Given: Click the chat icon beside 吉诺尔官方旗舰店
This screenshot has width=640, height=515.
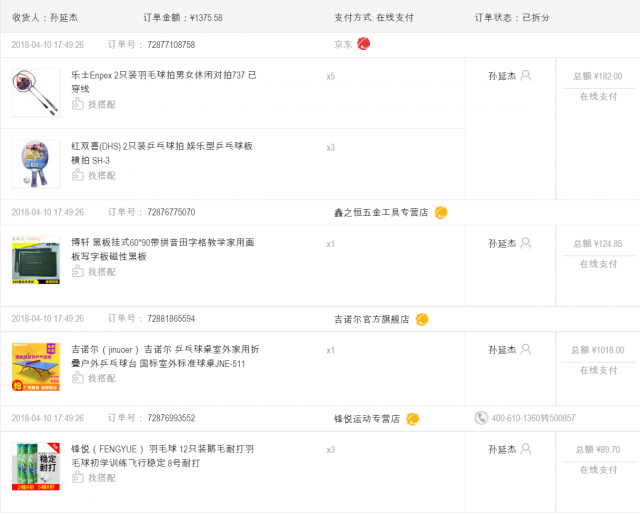Looking at the screenshot, I should [422, 319].
